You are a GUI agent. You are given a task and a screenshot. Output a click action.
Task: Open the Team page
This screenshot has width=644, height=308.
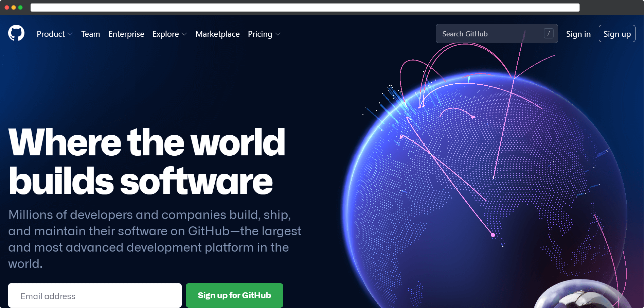click(90, 34)
